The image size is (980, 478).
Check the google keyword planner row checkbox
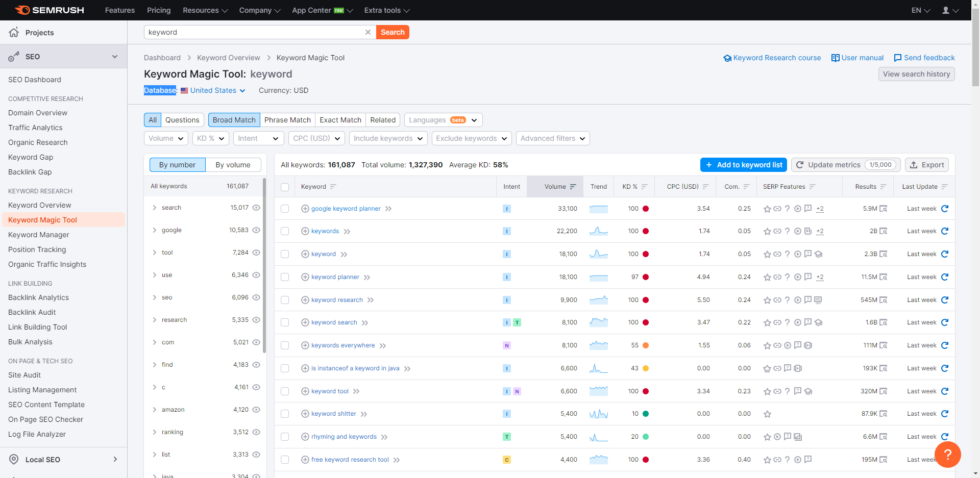tap(285, 209)
